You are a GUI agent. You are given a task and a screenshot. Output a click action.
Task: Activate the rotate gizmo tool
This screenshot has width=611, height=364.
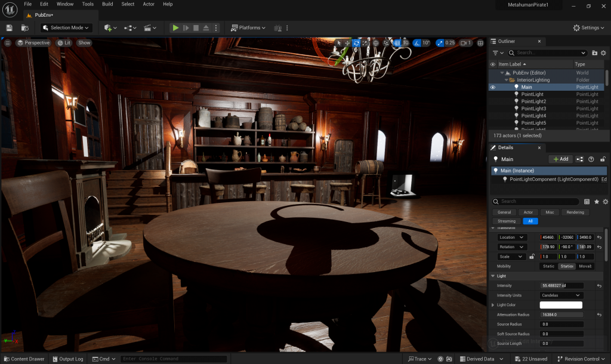pyautogui.click(x=356, y=43)
